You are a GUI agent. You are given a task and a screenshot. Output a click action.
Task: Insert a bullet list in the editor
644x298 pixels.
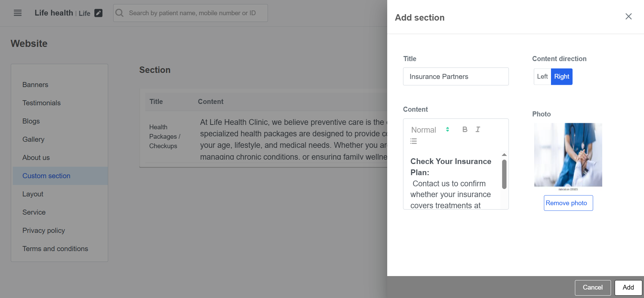tap(413, 141)
